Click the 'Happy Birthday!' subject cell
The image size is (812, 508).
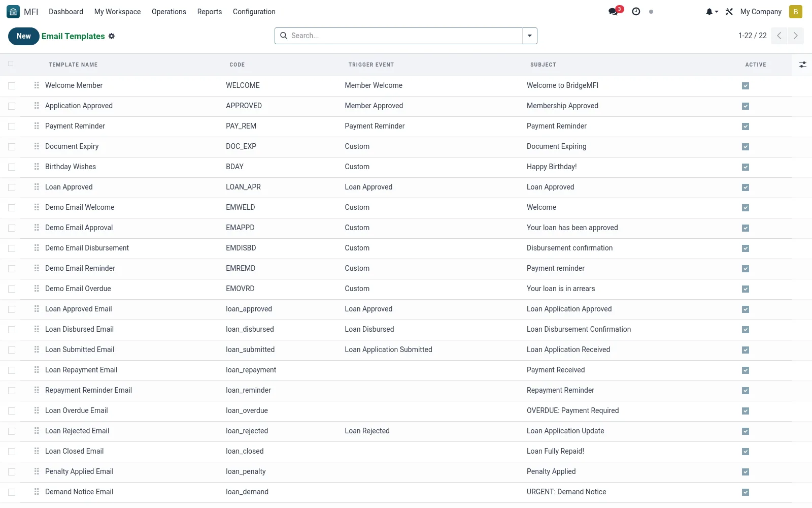click(552, 167)
